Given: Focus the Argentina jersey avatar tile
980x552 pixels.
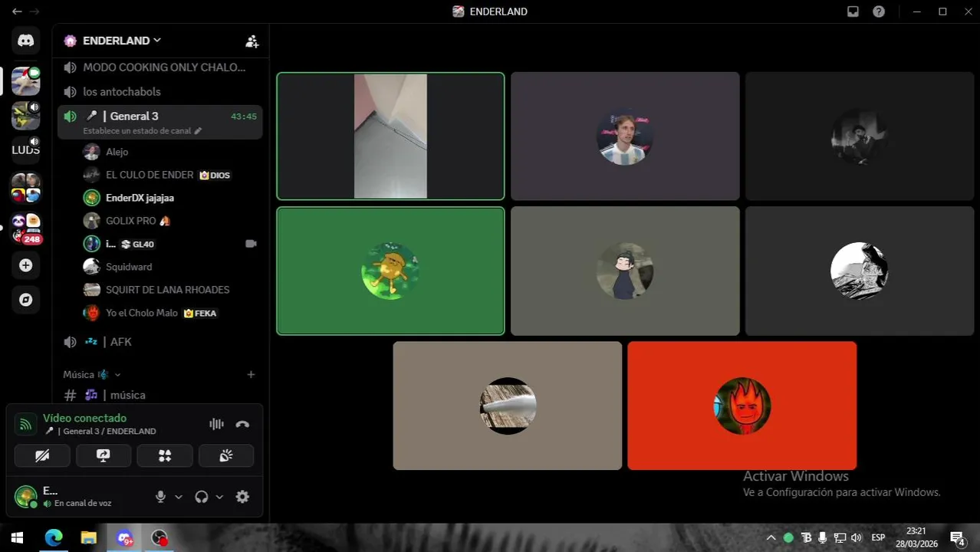Looking at the screenshot, I should pyautogui.click(x=625, y=136).
